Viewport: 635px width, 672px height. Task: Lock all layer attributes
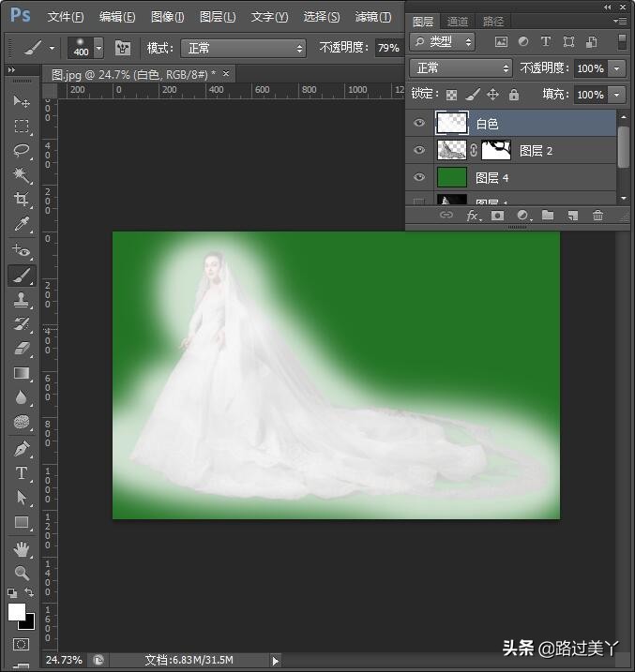coord(514,95)
